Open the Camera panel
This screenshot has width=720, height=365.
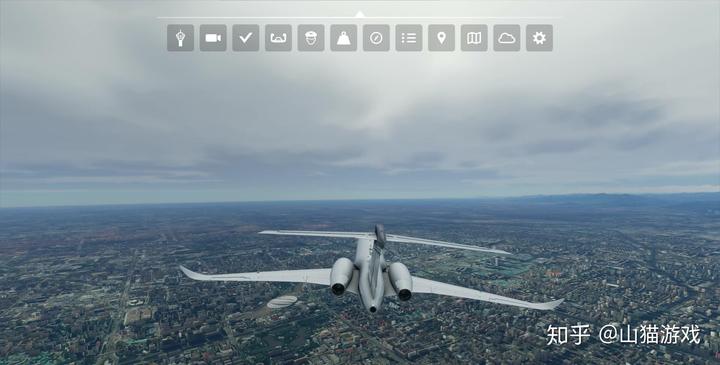point(213,38)
